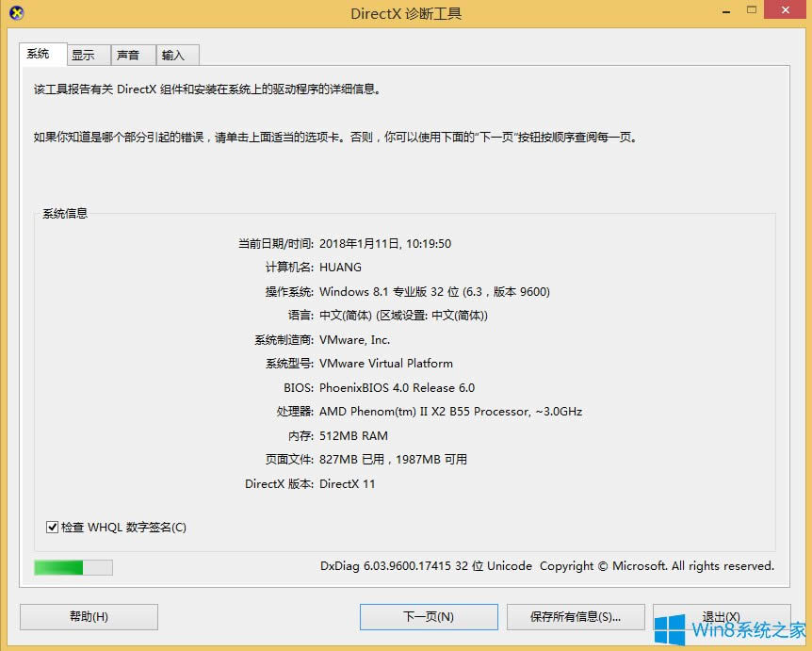Click the DirectX diagnostic tool icon in title bar
This screenshot has width=812, height=651.
(x=14, y=13)
